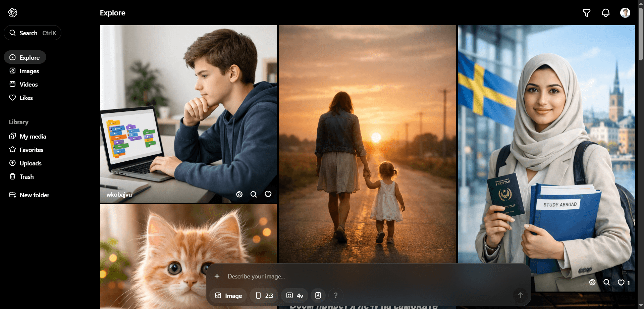Image resolution: width=644 pixels, height=309 pixels.
Task: Click the Sora logo in the top-left corner
Action: [12, 13]
